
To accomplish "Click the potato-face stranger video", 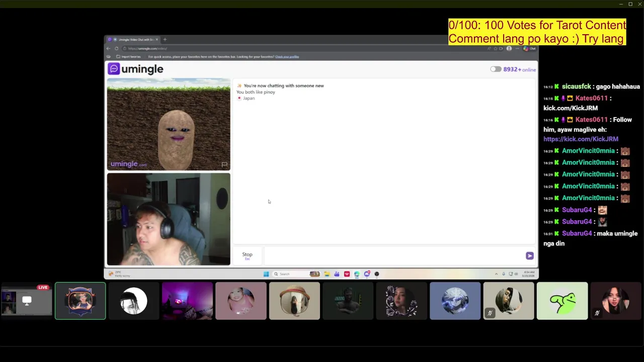I will click(x=169, y=124).
